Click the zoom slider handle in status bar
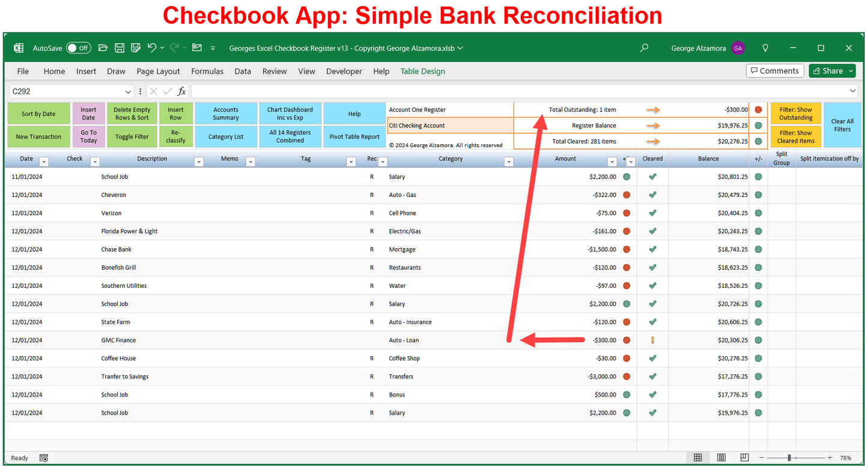This screenshot has width=868, height=468. pyautogui.click(x=789, y=458)
